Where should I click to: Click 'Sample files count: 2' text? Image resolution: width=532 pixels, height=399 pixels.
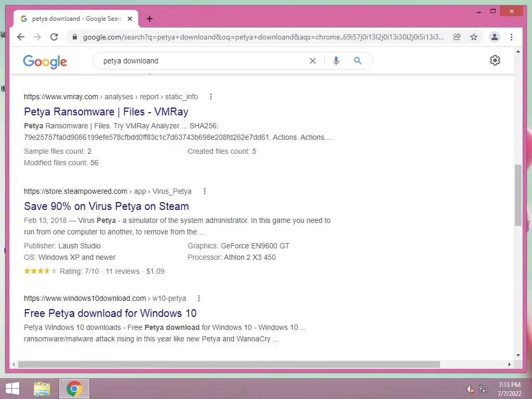coord(58,151)
